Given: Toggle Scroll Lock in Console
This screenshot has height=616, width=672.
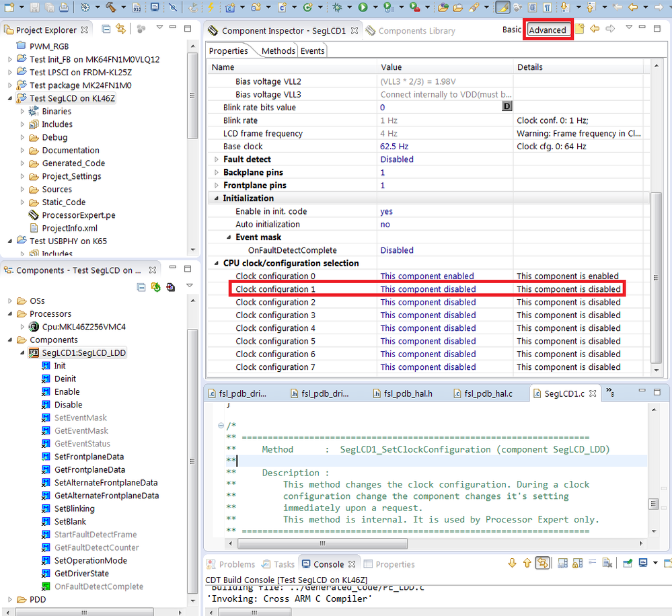Looking at the screenshot, I should point(577,563).
